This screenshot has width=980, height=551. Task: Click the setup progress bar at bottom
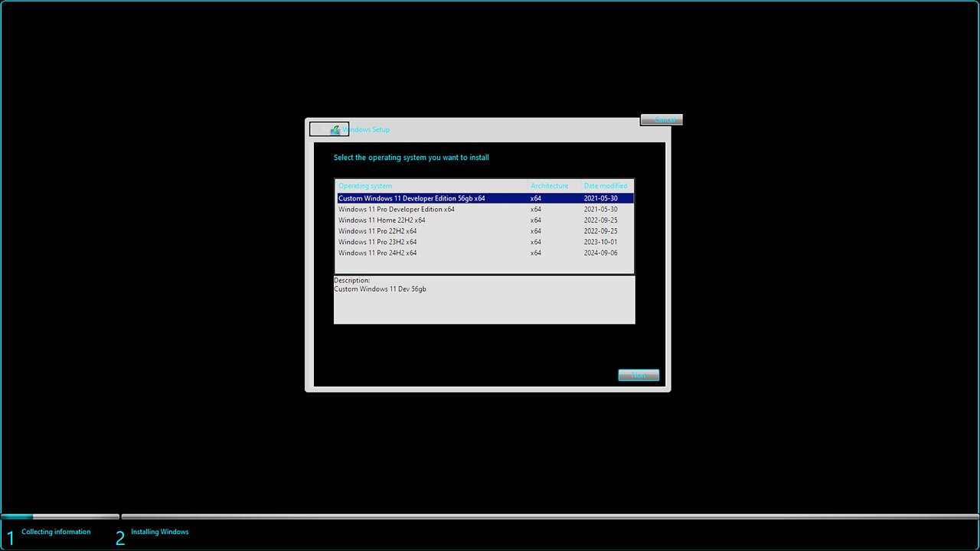click(490, 517)
